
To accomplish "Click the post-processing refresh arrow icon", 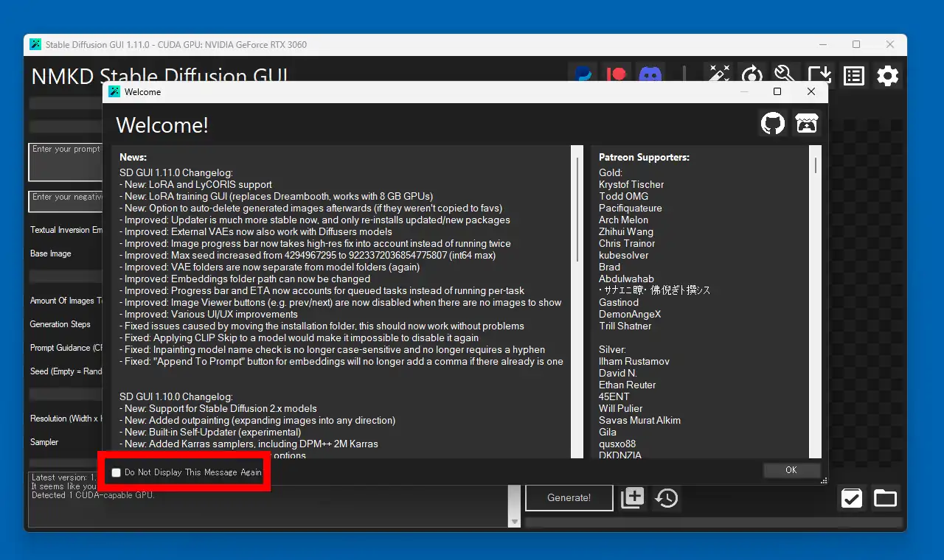I will [x=752, y=74].
